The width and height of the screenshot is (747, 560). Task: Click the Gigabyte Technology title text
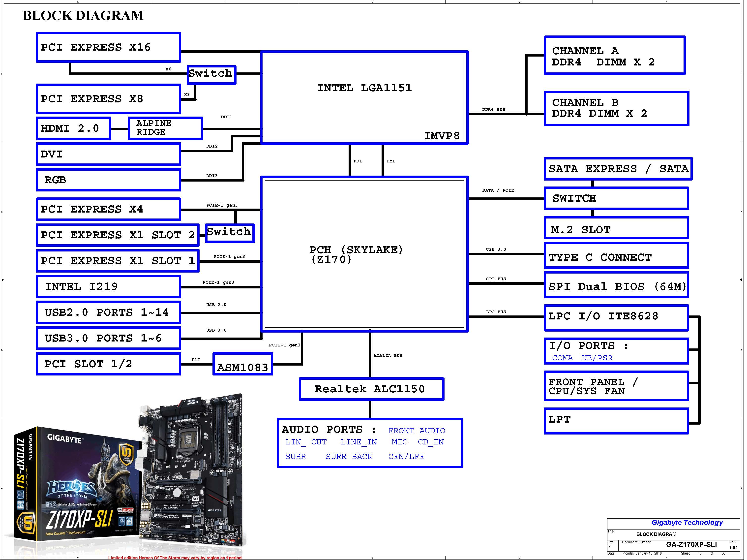point(687,523)
